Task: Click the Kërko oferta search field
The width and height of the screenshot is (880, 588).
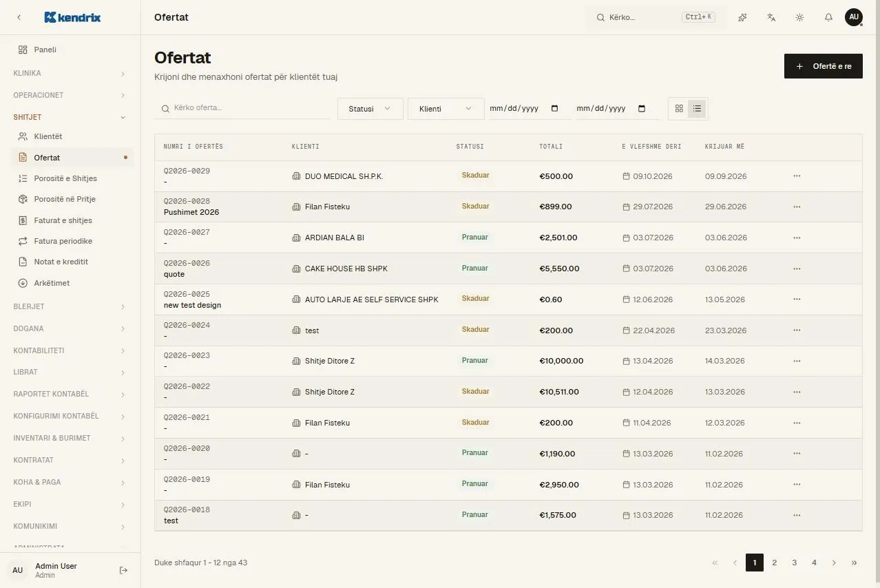Action: pos(242,108)
